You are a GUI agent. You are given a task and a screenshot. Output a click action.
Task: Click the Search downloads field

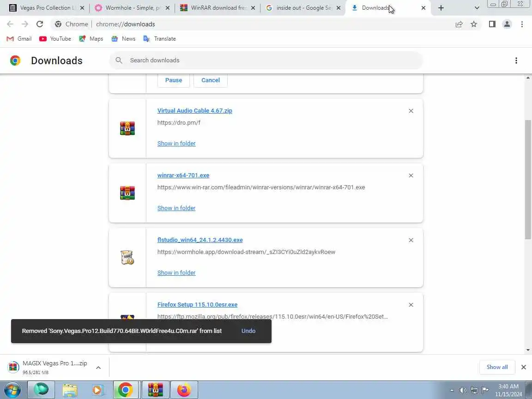(266, 60)
